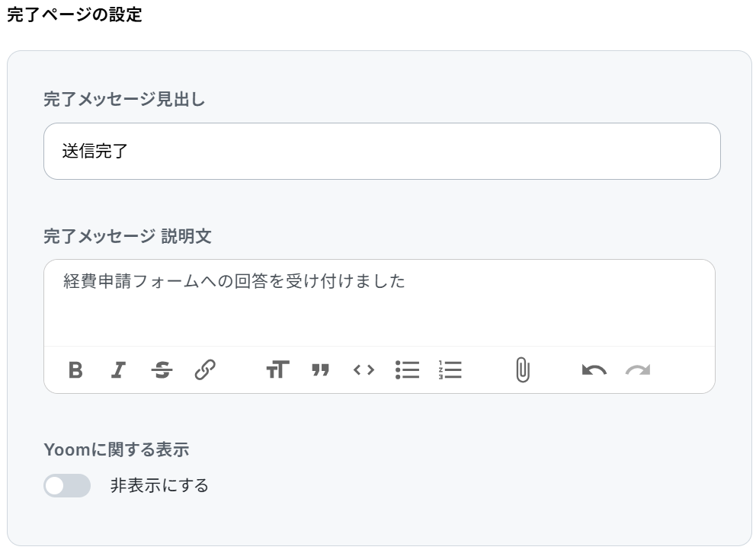Screen dimensions: 756x550
Task: Redo the last undone edit
Action: (638, 370)
